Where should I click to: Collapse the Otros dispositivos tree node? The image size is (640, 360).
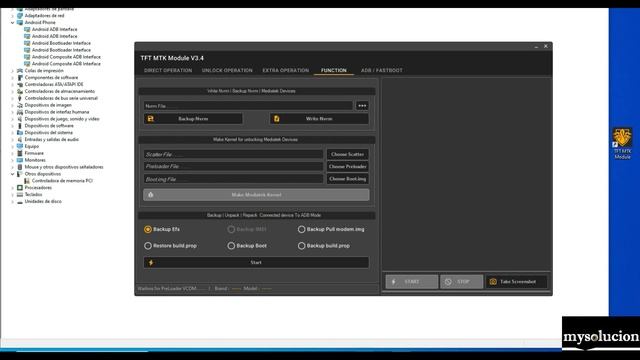click(x=12, y=174)
